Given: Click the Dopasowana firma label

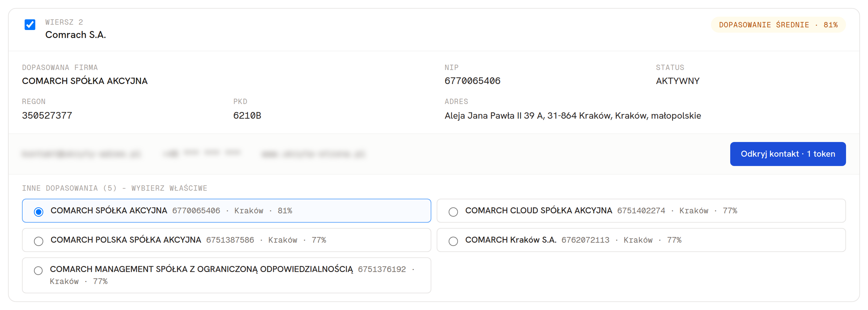Looking at the screenshot, I should click(x=60, y=67).
